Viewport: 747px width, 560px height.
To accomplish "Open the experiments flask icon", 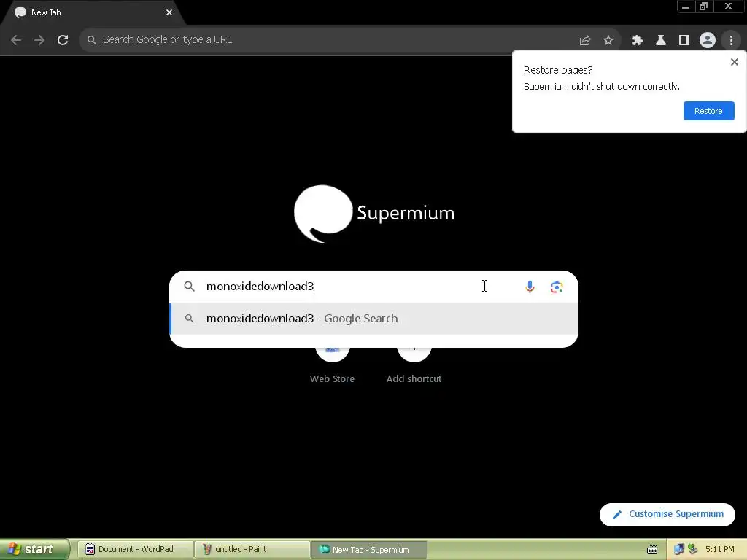I will pyautogui.click(x=661, y=41).
